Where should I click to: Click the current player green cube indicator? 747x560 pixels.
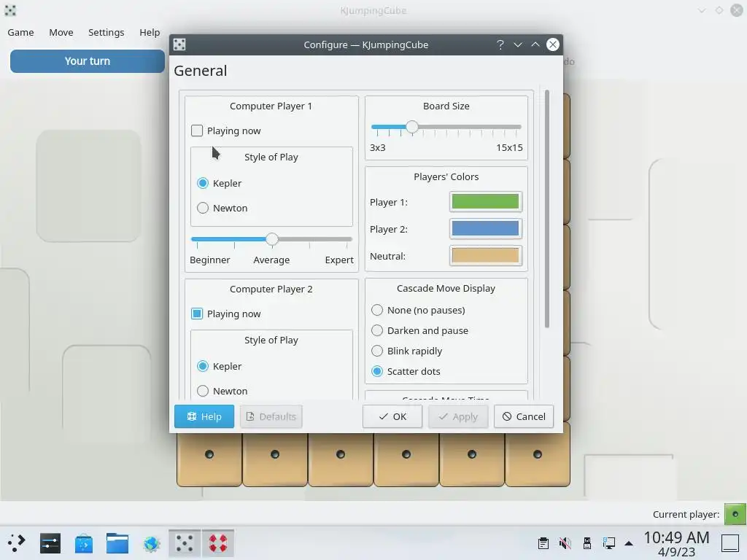(x=735, y=514)
